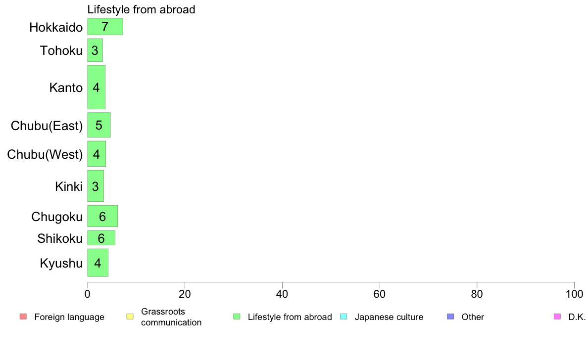This screenshot has height=364, width=588.
Task: Click the Shikoku bar showing 6
Action: [x=101, y=238]
